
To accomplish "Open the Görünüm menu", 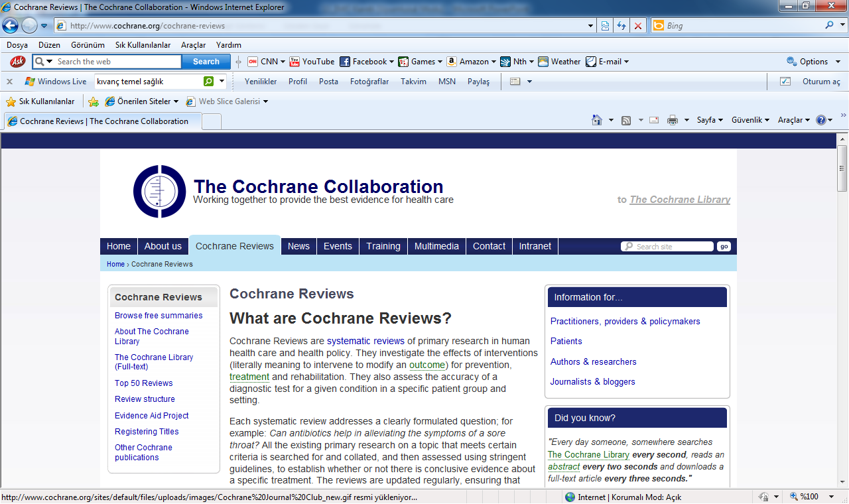I will point(88,45).
